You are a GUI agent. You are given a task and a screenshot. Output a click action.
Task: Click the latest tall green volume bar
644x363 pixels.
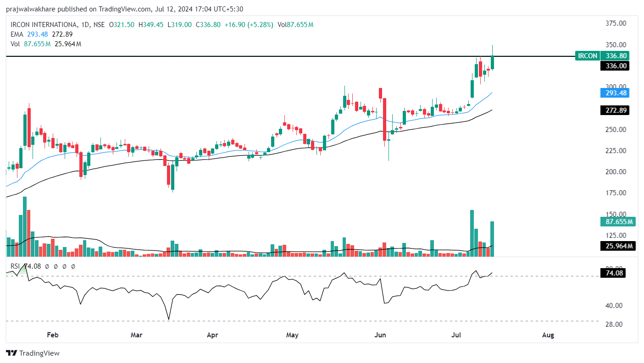click(x=492, y=239)
